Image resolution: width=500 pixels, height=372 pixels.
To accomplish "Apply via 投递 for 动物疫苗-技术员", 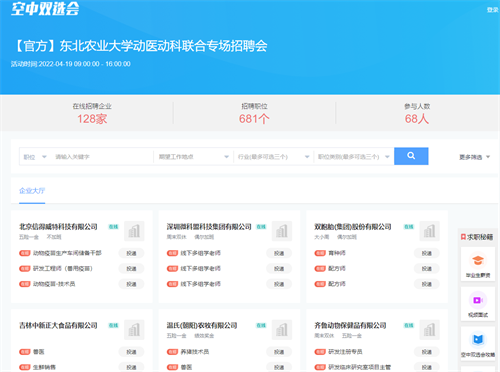I will (131, 284).
